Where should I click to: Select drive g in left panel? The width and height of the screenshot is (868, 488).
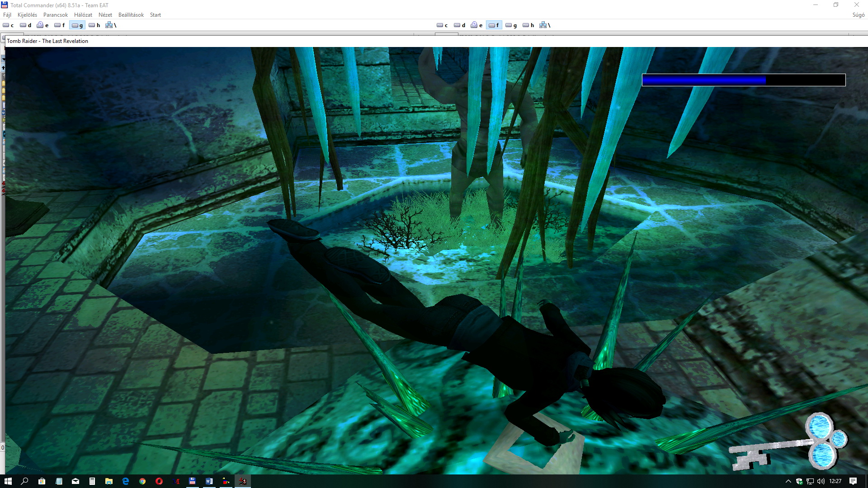(x=77, y=25)
